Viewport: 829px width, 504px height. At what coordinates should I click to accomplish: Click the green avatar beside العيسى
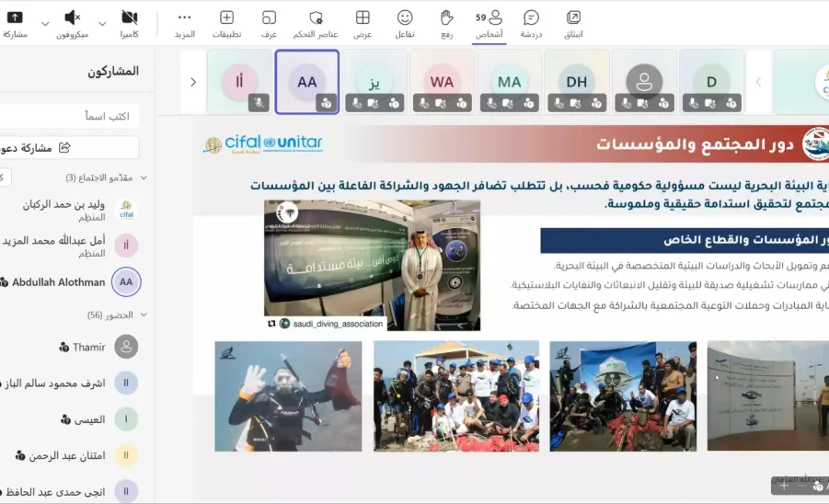coord(126,419)
